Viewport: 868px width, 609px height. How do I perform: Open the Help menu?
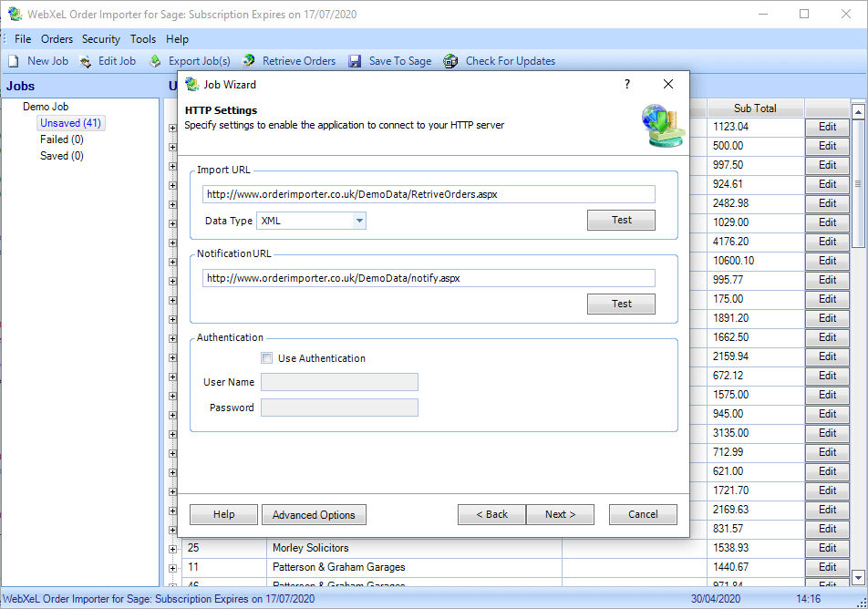[177, 39]
